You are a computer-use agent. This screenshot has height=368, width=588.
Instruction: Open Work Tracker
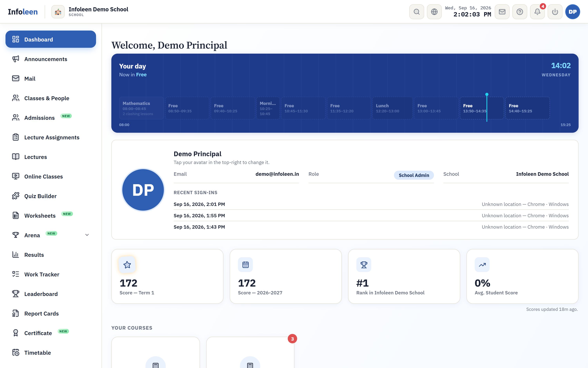click(x=51, y=274)
